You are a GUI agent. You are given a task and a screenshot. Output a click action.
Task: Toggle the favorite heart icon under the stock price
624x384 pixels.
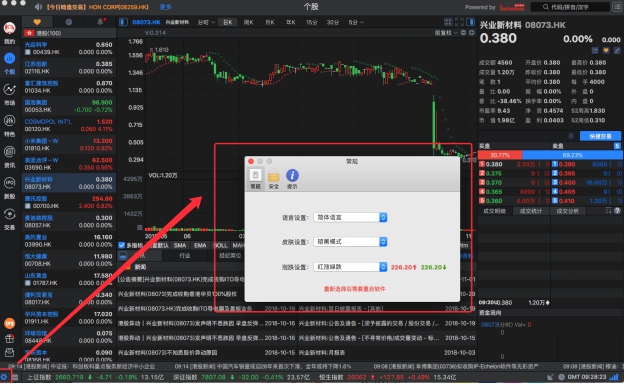(x=606, y=51)
